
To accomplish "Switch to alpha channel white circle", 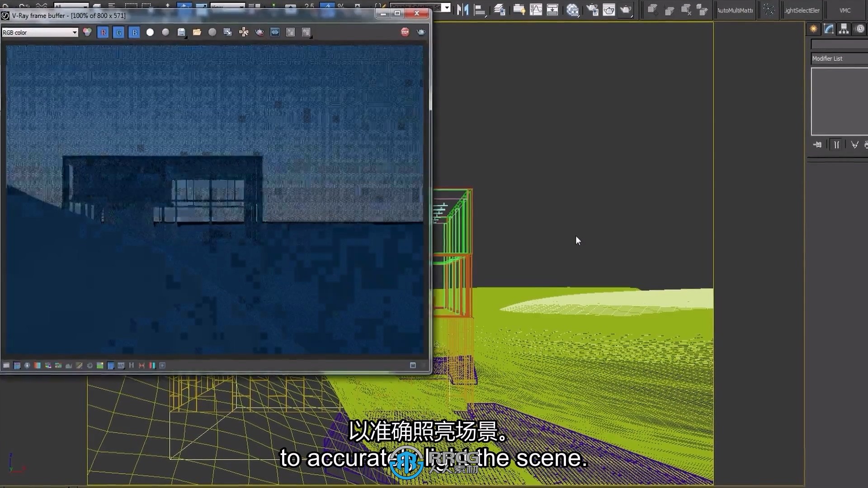I will 150,32.
